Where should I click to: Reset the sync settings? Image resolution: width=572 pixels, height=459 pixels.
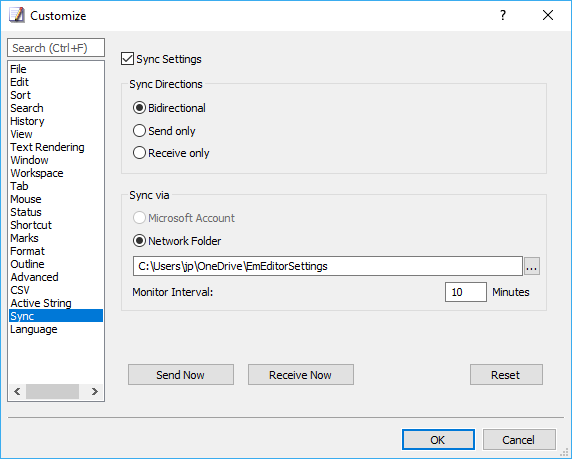506,374
